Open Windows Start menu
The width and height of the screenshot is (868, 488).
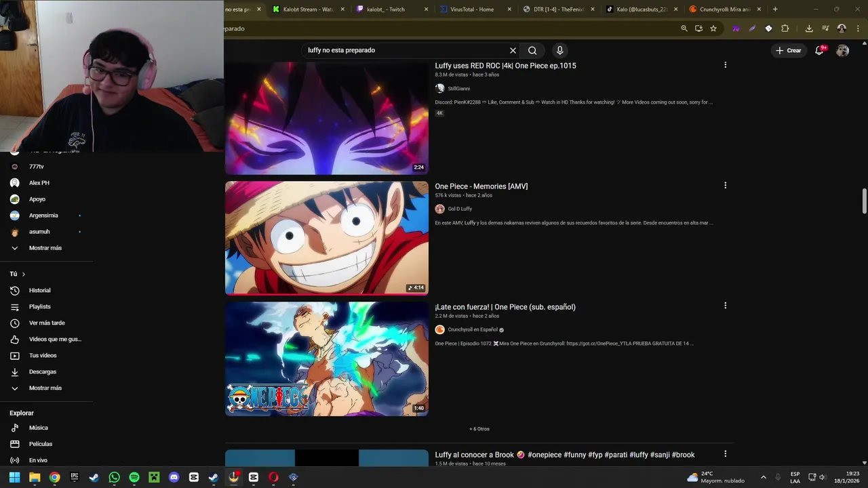click(x=14, y=477)
